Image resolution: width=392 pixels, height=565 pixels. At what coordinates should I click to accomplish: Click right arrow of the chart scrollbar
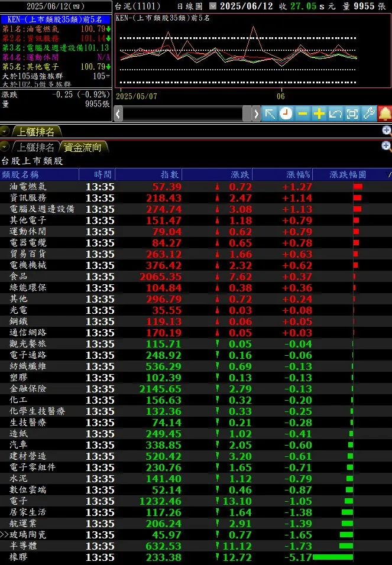pos(256,114)
